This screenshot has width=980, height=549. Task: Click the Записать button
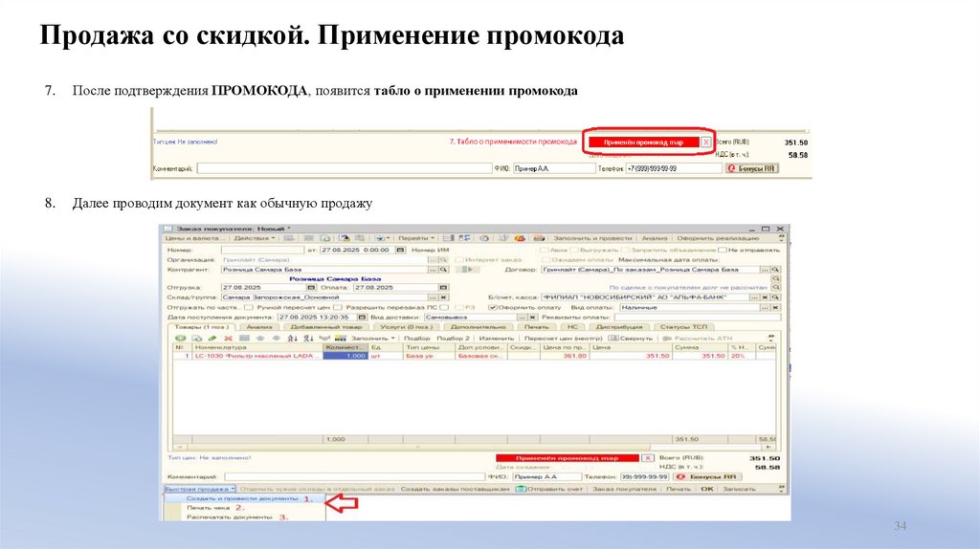(x=739, y=489)
